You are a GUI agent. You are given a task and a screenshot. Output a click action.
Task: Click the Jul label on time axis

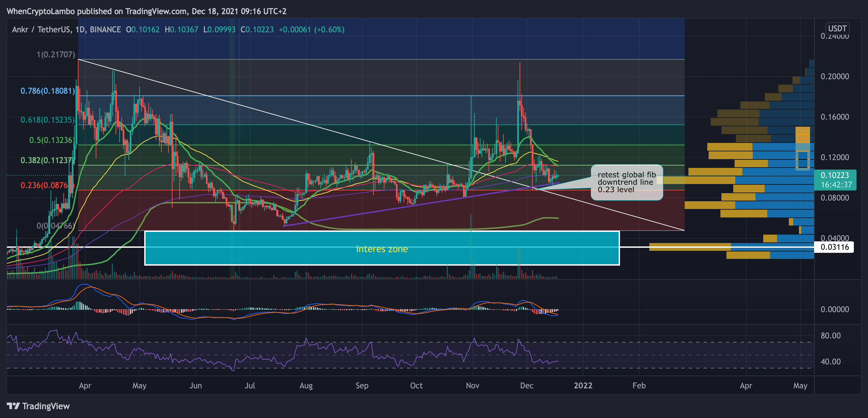[x=250, y=386]
